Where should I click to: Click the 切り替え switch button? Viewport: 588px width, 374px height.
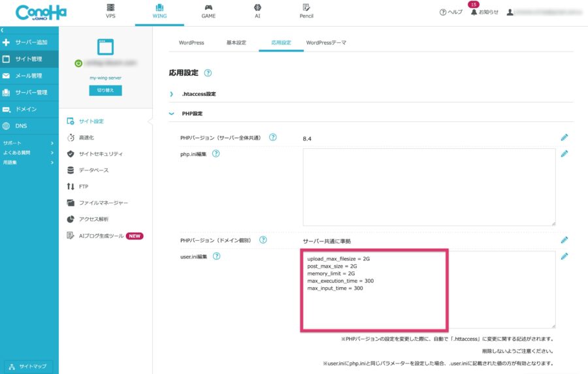(105, 90)
